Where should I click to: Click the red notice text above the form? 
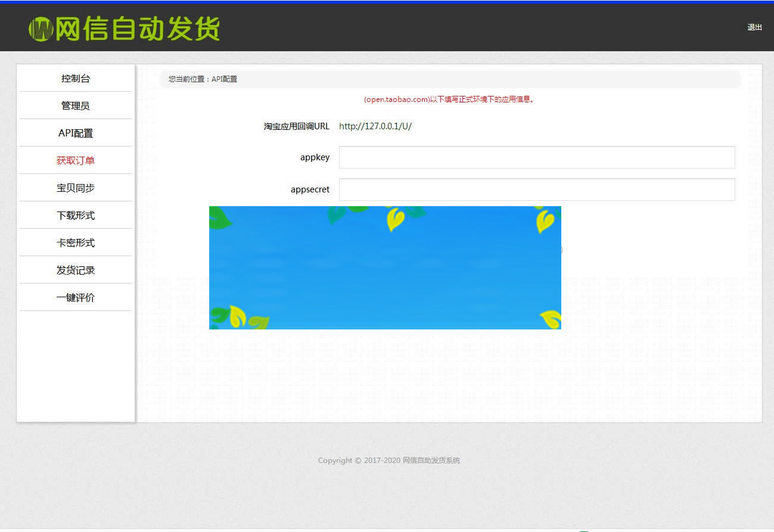[x=449, y=99]
